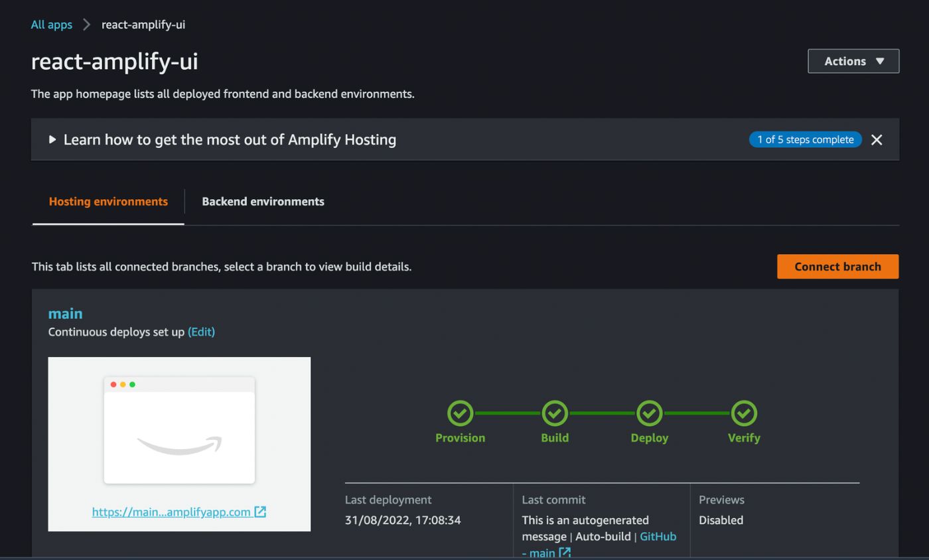This screenshot has width=929, height=560.
Task: Click the 1 of 5 steps complete badge
Action: (805, 139)
